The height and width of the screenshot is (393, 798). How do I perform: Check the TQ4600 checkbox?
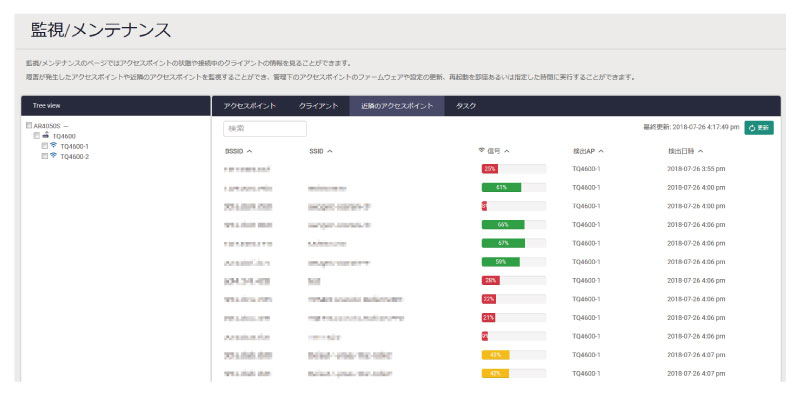pos(37,136)
